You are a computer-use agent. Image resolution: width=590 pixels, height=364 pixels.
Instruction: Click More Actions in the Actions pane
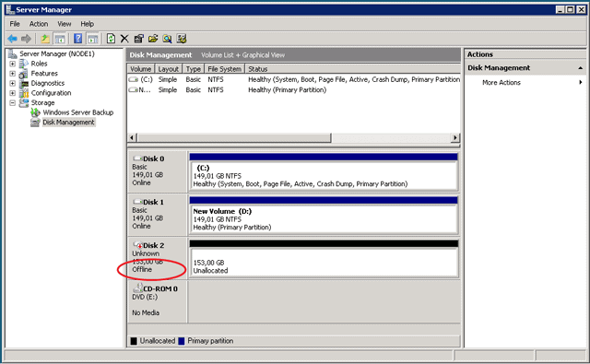(501, 82)
